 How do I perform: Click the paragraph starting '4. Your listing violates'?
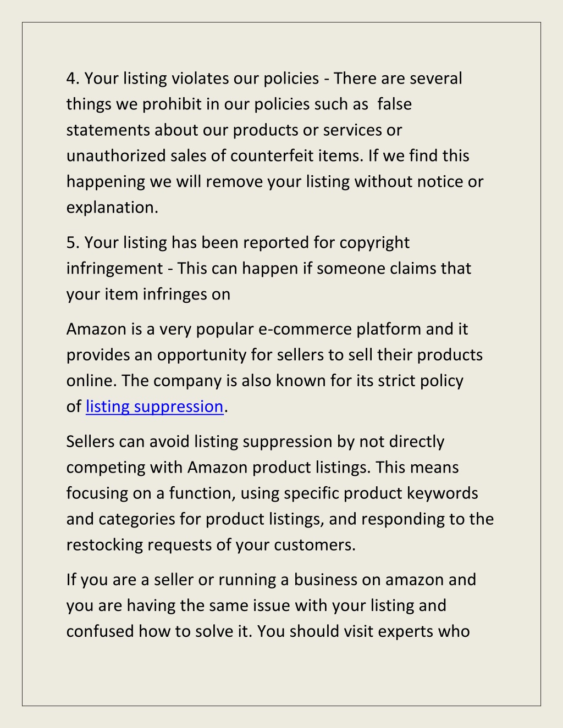[x=275, y=143]
